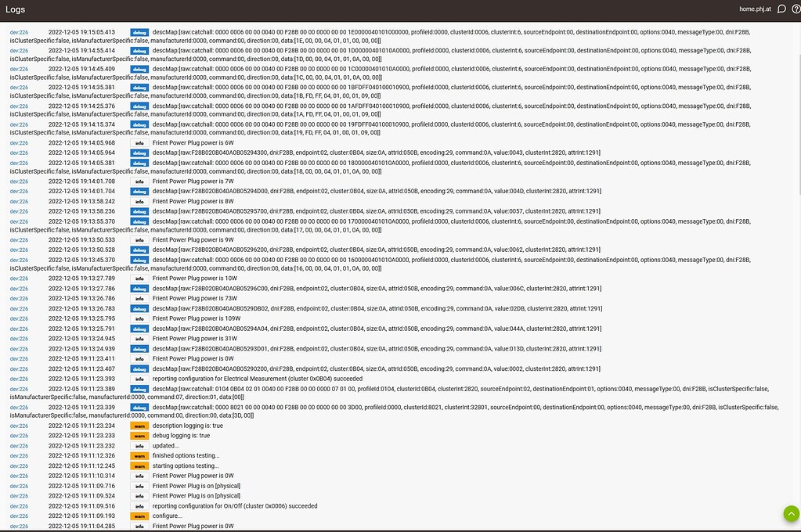
Task: Click dev:226 link for 'is on [physical]' at 19:11:09.716
Action: (19, 486)
